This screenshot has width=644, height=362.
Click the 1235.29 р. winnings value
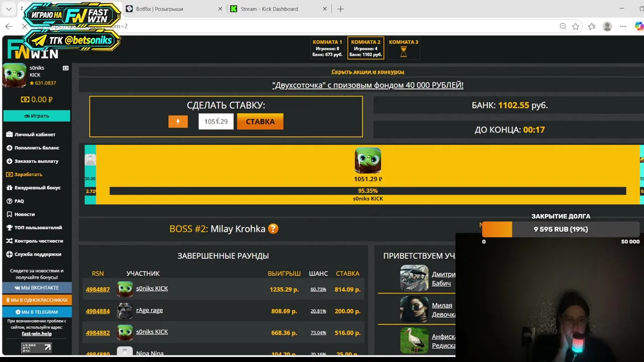(x=284, y=290)
